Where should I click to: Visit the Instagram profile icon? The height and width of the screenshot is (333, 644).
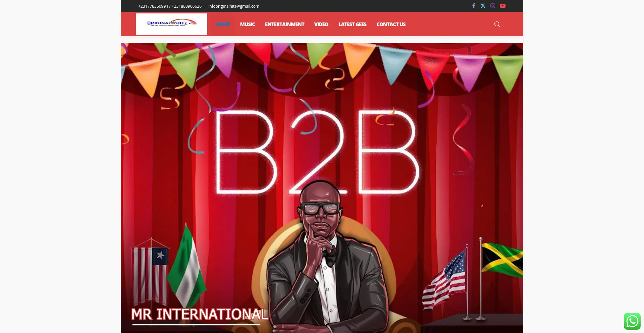(x=493, y=6)
